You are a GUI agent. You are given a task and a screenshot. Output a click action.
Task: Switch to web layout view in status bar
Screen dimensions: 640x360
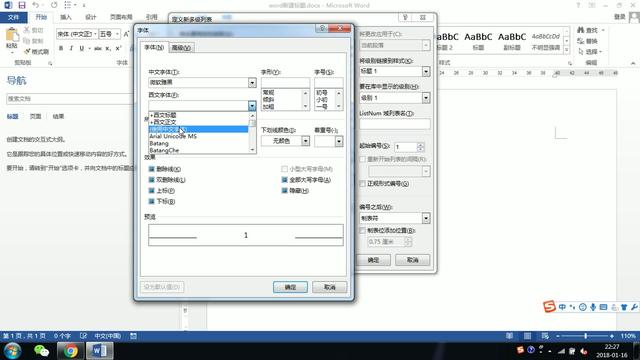click(545, 336)
